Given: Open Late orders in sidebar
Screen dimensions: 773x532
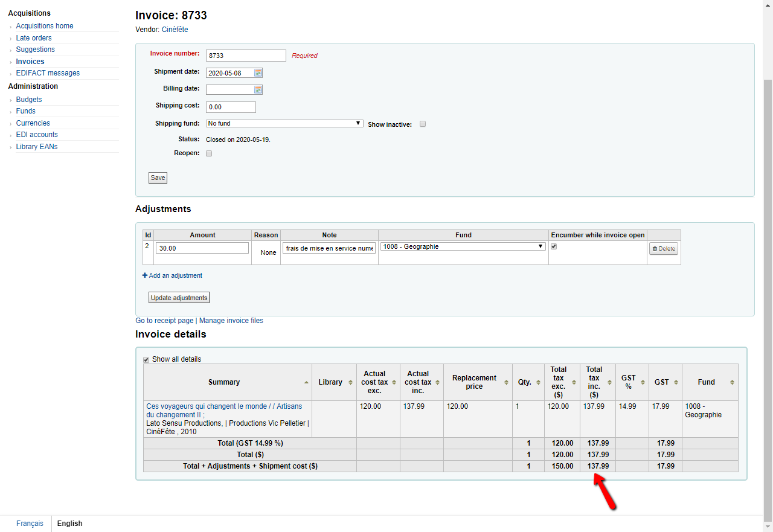Looking at the screenshot, I should pos(34,38).
